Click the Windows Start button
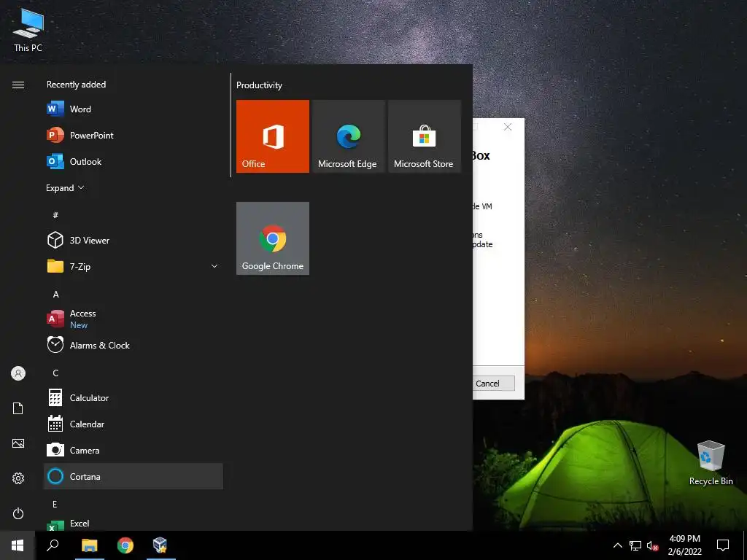This screenshot has height=560, width=747. click(x=18, y=545)
